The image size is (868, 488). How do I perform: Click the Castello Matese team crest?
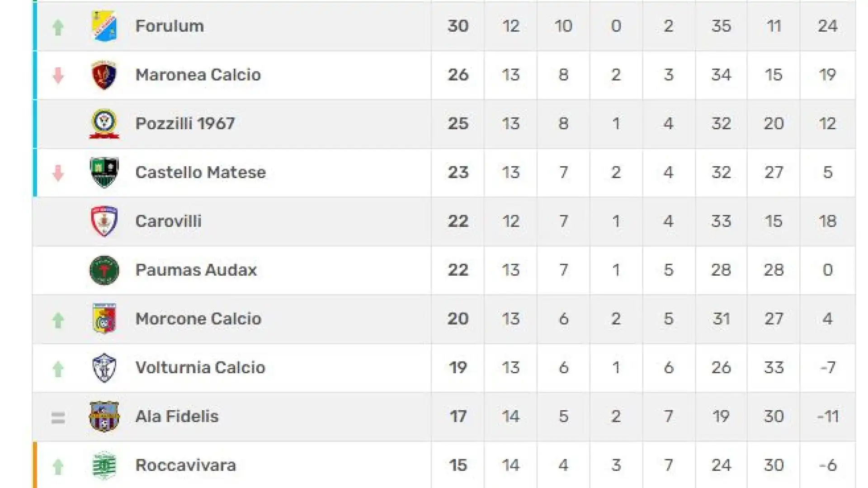coord(104,172)
